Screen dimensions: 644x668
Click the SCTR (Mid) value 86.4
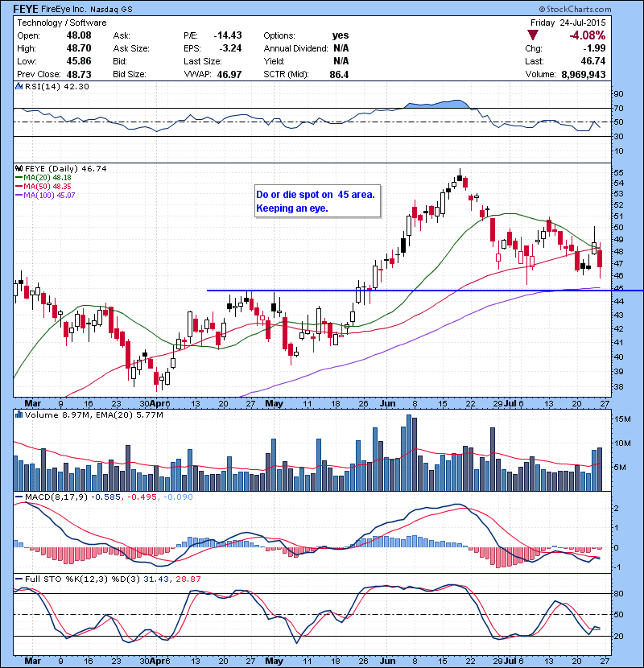(339, 75)
